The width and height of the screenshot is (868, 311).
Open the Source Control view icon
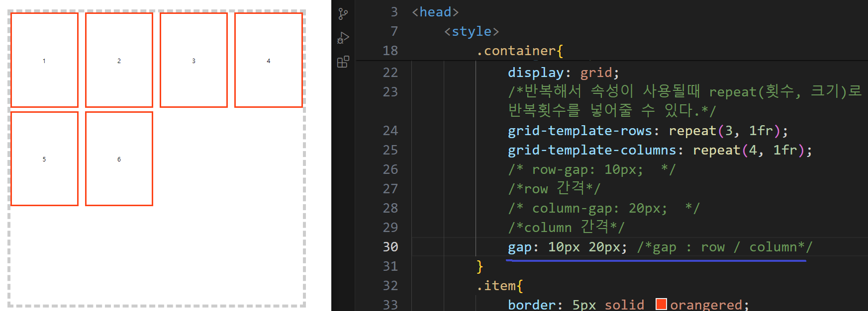(x=343, y=14)
